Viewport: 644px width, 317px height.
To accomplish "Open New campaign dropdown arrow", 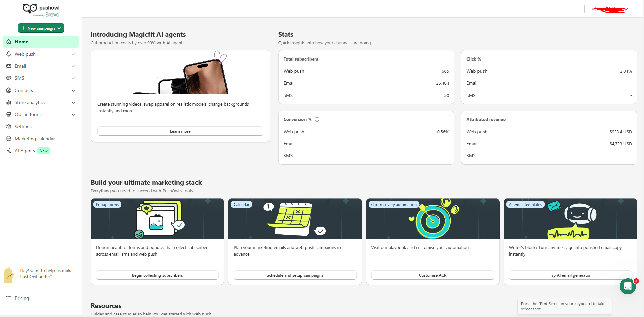I will pos(59,28).
